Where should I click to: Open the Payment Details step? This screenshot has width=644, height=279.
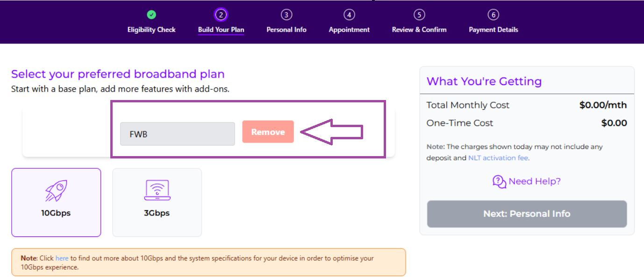coord(494,29)
